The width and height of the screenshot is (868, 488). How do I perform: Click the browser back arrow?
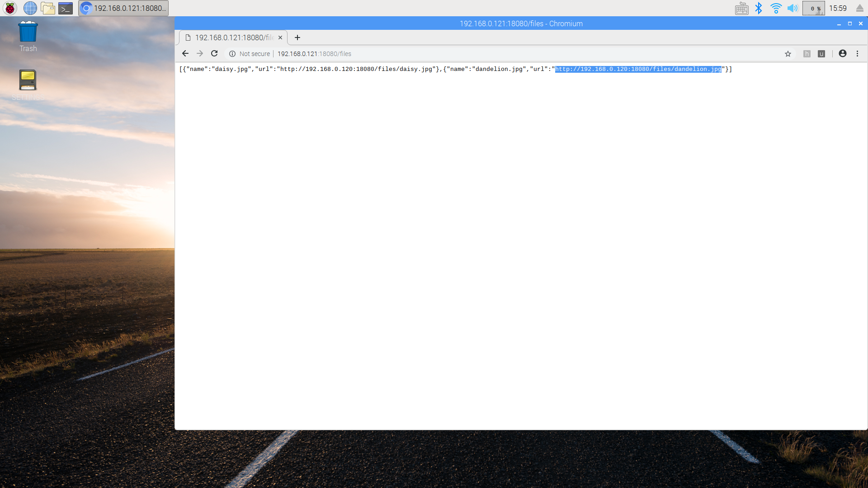pyautogui.click(x=185, y=54)
